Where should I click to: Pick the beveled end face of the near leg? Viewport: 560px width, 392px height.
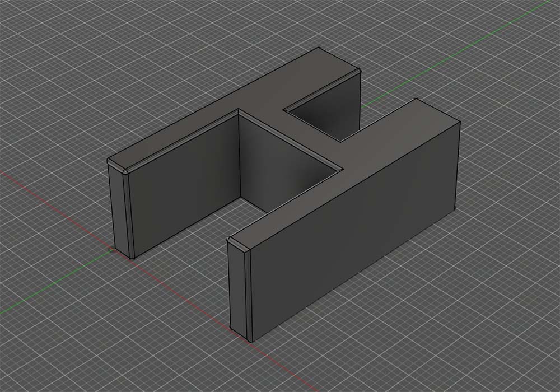pos(237,290)
